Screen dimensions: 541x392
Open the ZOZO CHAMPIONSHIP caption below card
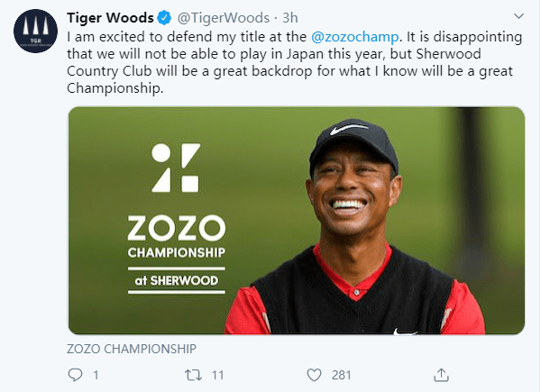pyautogui.click(x=132, y=348)
